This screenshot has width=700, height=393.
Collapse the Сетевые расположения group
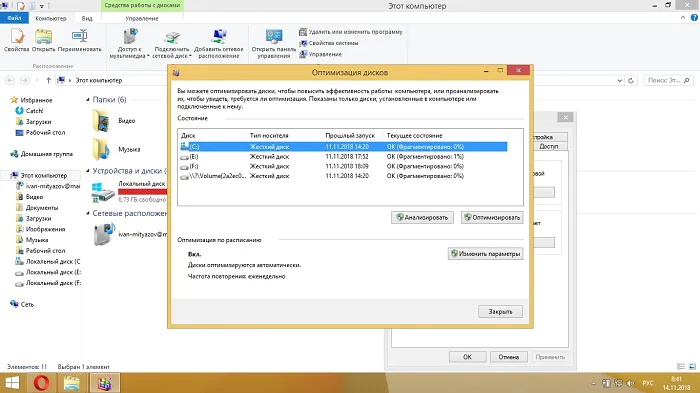(88, 213)
